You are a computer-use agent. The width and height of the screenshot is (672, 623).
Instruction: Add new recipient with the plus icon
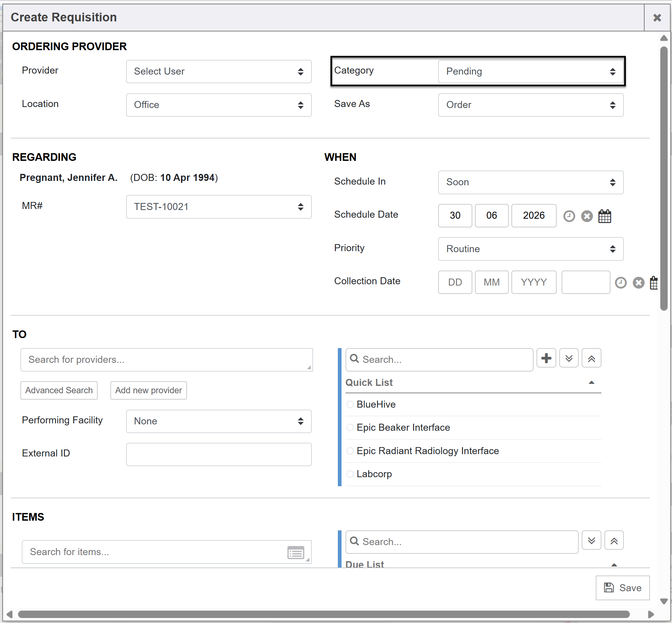coord(546,358)
